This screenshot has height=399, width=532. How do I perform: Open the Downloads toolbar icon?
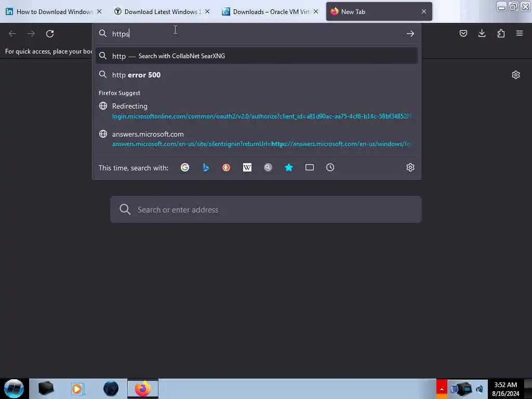[x=482, y=33]
